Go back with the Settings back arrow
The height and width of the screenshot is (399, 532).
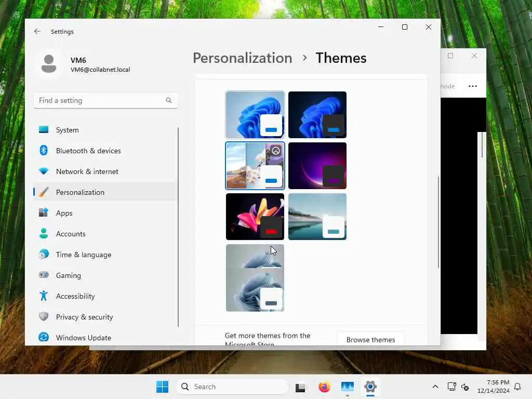[37, 31]
